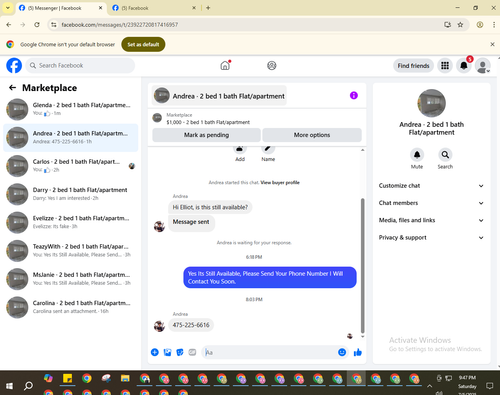Dismiss the default browser notification bar

point(492,44)
